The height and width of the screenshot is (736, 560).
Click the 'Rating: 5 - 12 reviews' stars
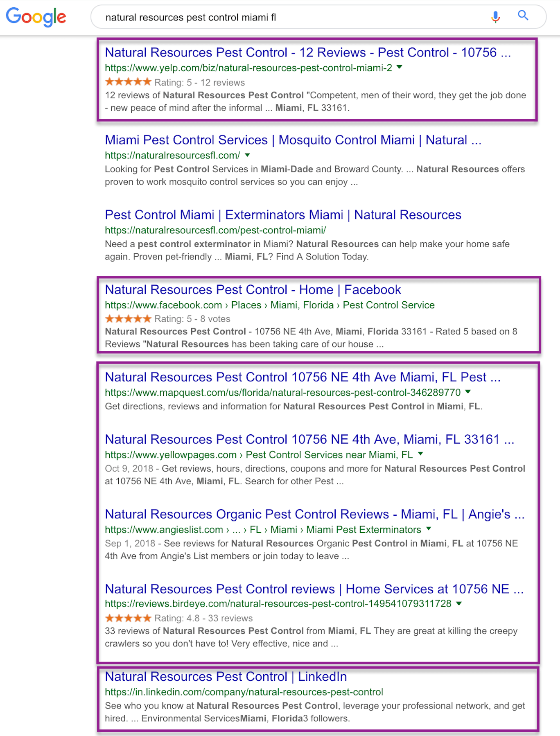click(128, 82)
